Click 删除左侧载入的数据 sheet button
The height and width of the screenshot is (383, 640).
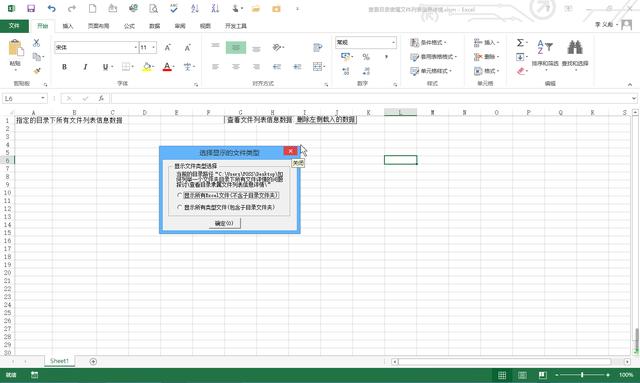point(326,120)
